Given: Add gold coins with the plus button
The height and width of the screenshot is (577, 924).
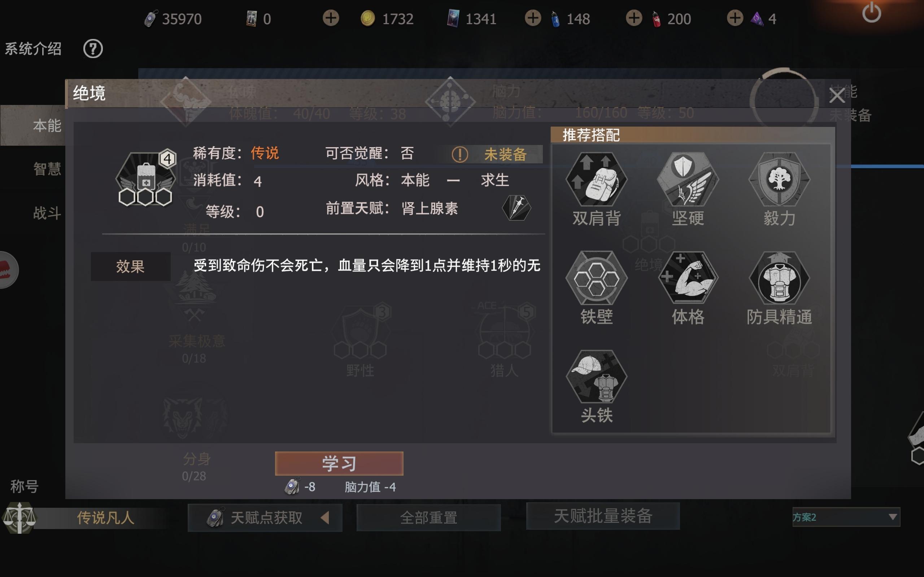Looking at the screenshot, I should click(x=331, y=18).
